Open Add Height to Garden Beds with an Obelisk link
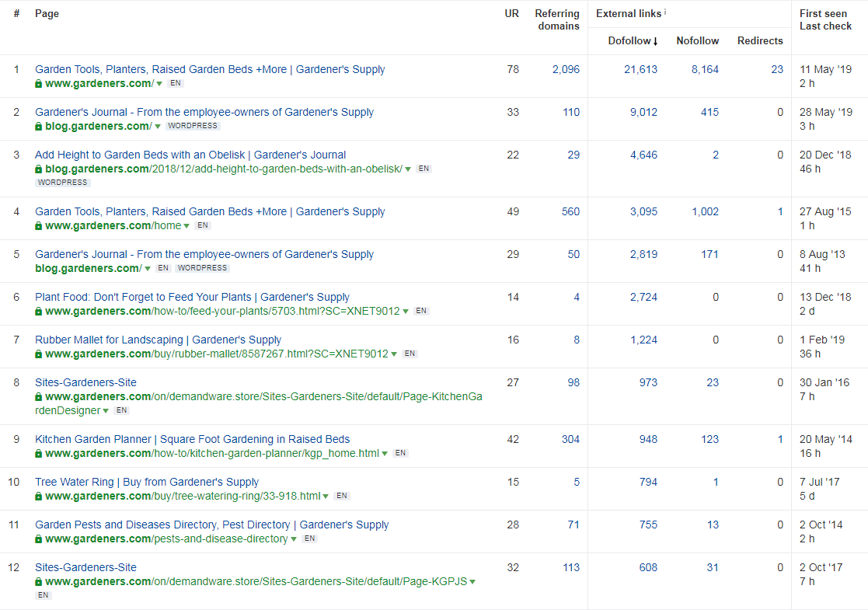Image resolution: width=868 pixels, height=610 pixels. [190, 155]
